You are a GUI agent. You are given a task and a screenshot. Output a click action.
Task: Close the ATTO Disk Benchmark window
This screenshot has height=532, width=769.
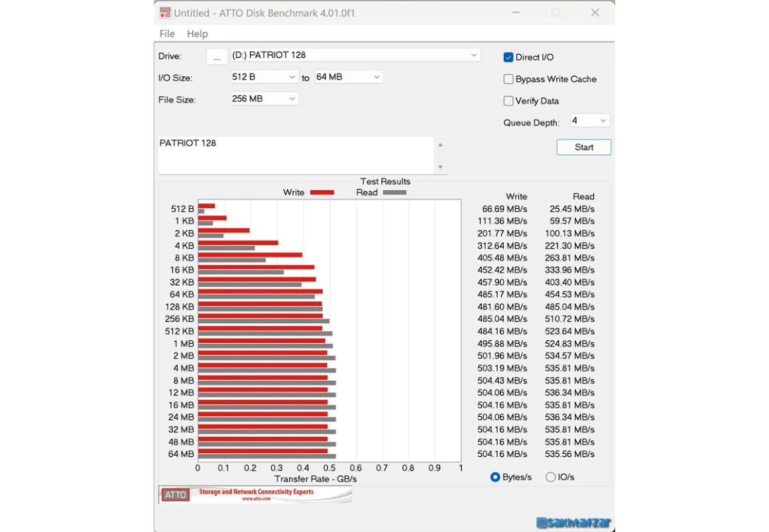coord(595,13)
